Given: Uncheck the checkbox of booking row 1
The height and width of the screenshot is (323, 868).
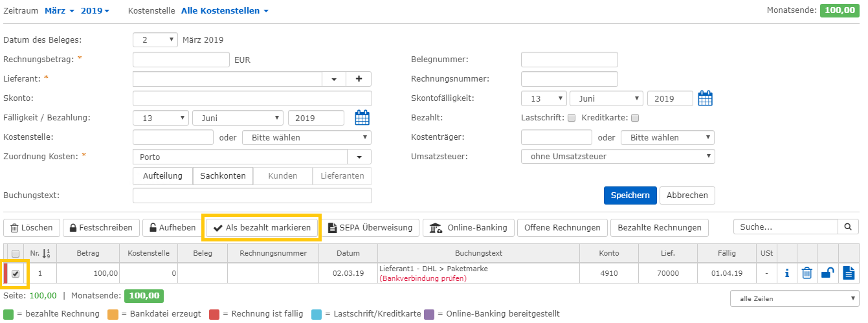Looking at the screenshot, I should click(16, 273).
